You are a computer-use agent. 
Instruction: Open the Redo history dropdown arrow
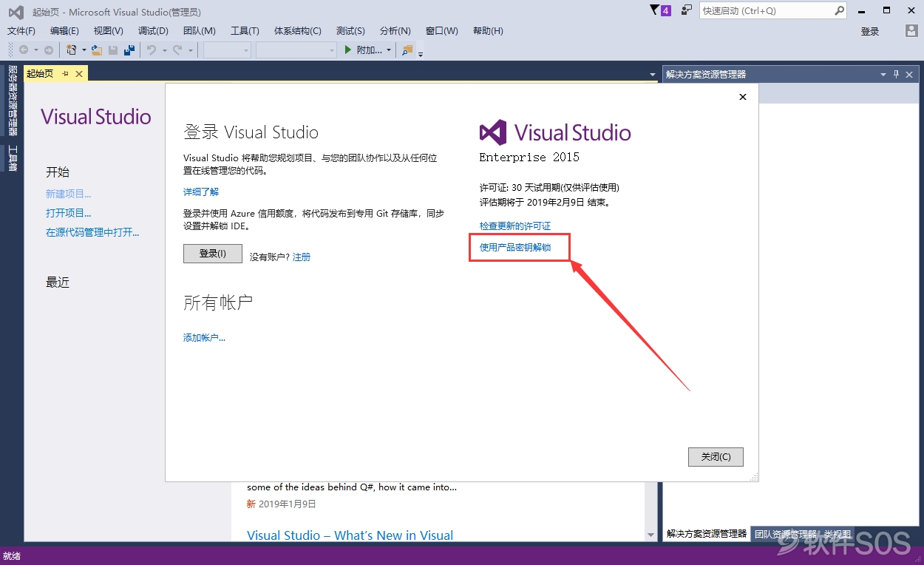click(190, 50)
